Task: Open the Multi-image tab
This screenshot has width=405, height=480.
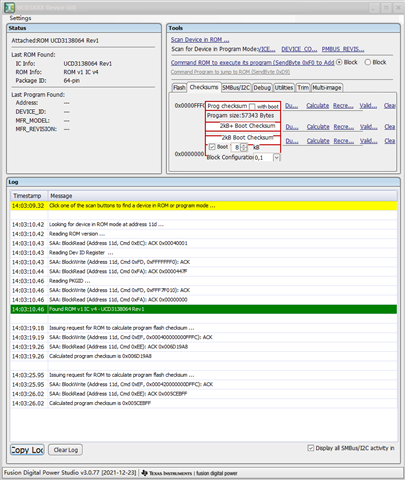Action: (x=327, y=88)
